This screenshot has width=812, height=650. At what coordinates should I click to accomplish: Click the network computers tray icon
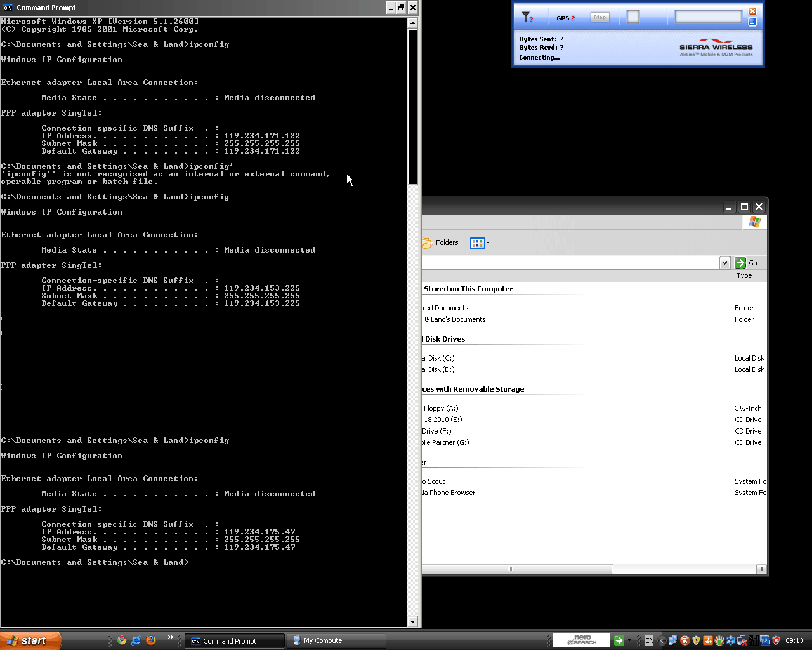coord(672,640)
